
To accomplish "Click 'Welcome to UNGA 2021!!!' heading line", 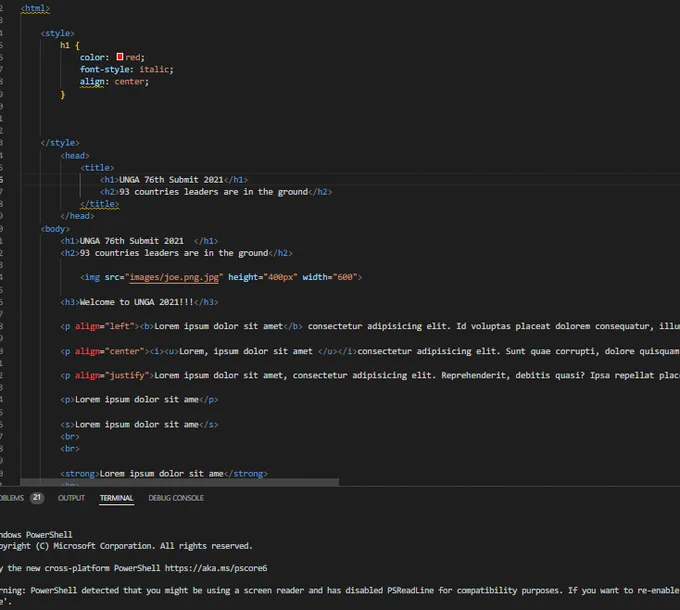I will 139,302.
